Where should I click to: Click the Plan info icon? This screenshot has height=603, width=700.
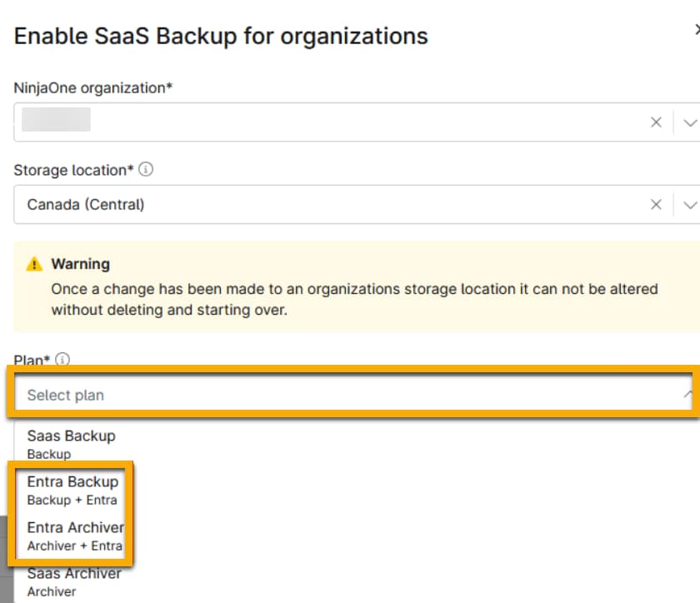click(x=62, y=360)
